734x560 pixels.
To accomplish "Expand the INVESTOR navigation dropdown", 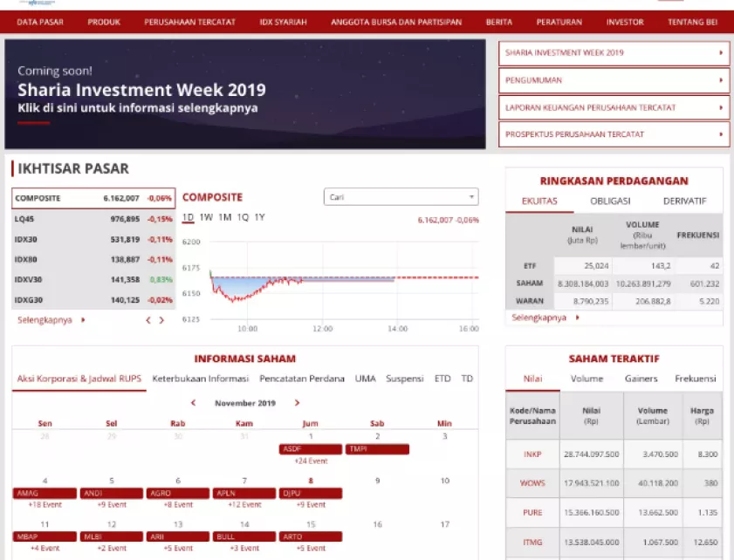I will click(624, 22).
